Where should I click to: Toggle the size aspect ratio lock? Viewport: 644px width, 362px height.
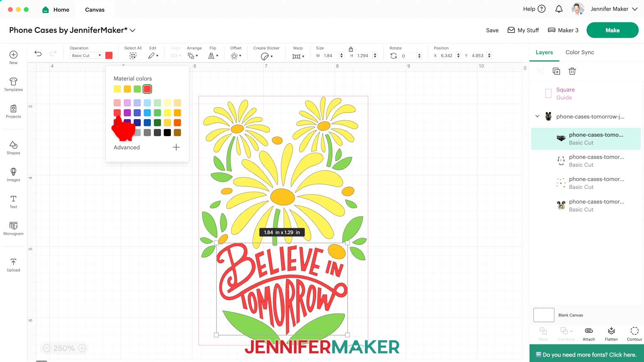[351, 49]
